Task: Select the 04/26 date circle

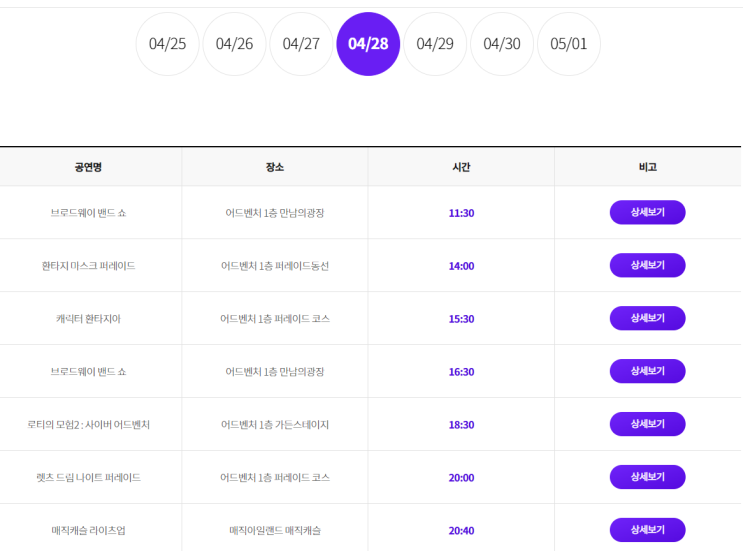Action: (234, 44)
